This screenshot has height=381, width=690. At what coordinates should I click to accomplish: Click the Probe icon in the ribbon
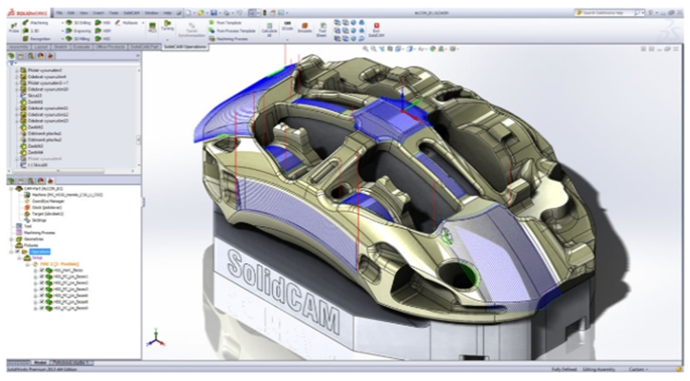tap(14, 28)
